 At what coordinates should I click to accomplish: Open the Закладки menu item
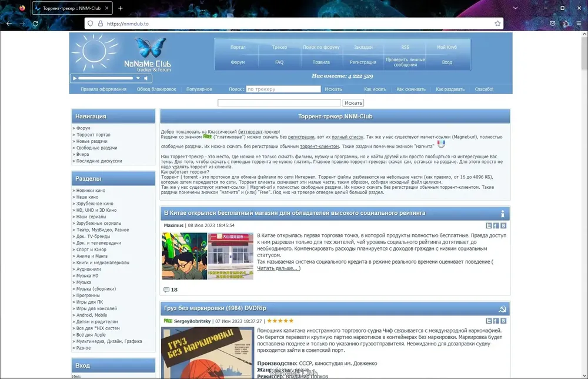[x=363, y=47]
